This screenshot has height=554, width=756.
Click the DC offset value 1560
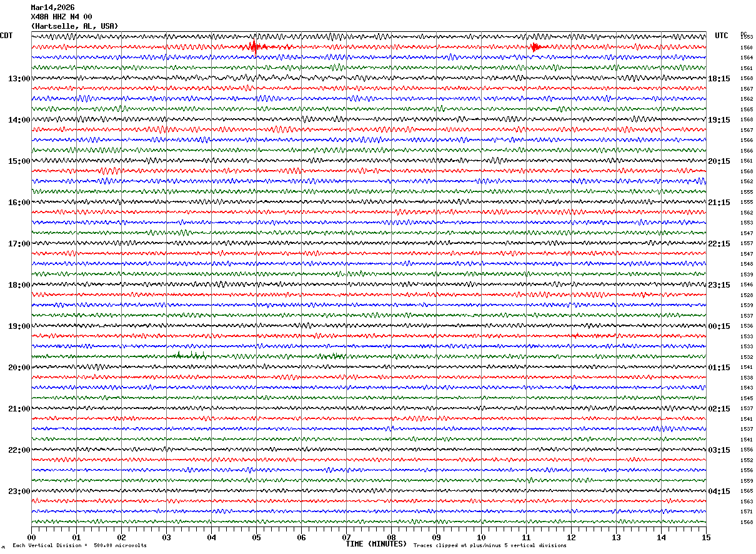[746, 48]
